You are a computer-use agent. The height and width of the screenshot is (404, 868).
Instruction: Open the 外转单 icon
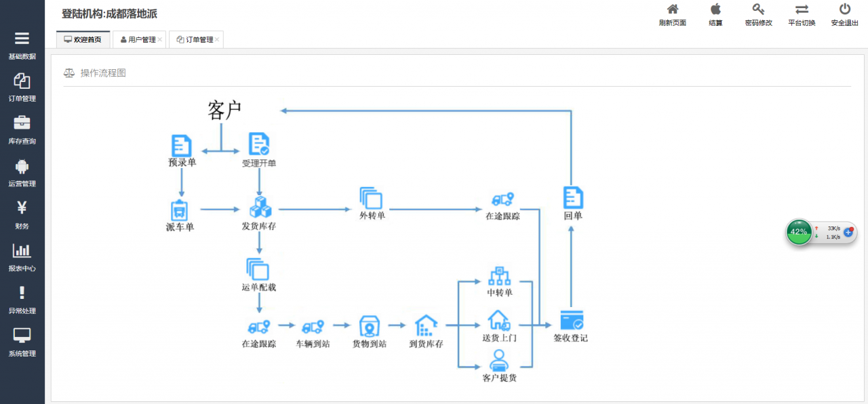click(x=371, y=198)
